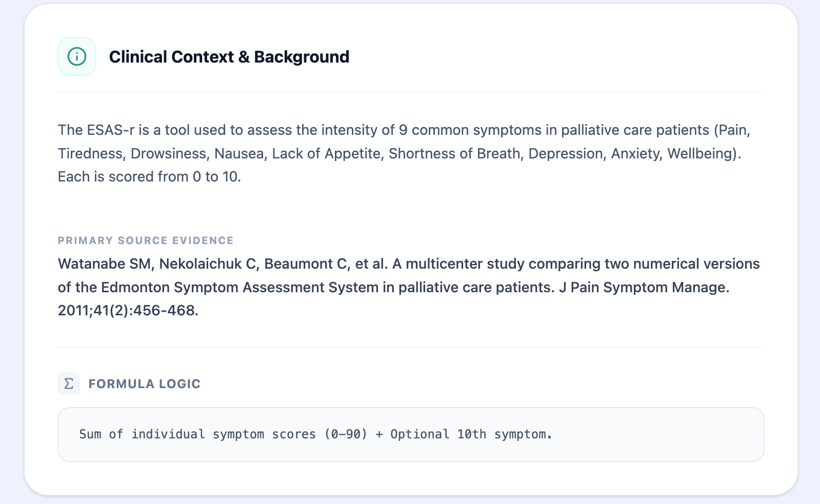Click the (0–90) range in formula
Viewport: 820px width, 504px height.
coord(346,434)
